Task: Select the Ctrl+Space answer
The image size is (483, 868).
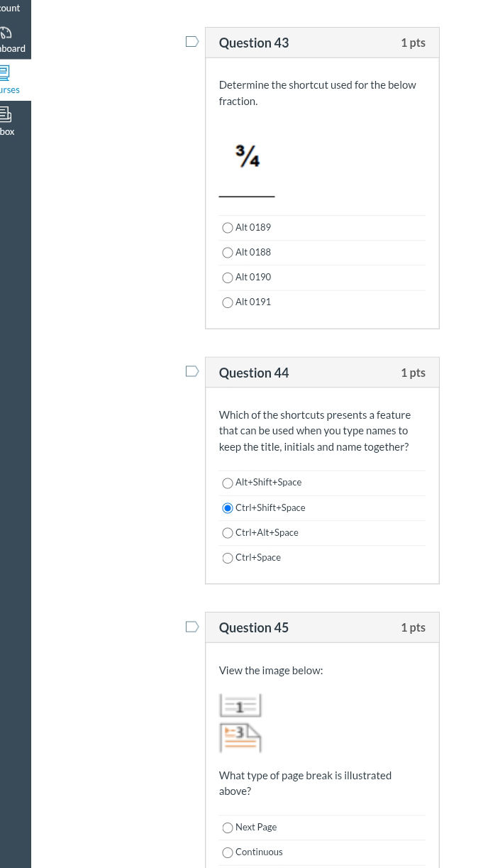Action: [x=227, y=557]
